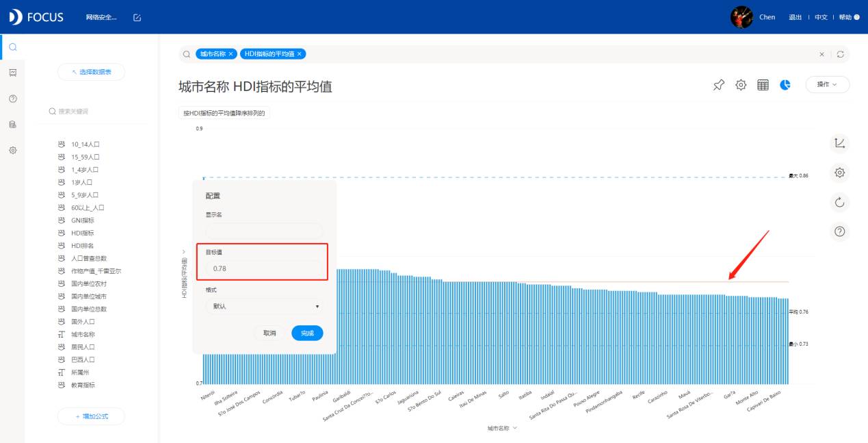Click 增加公式 button

tap(92, 416)
